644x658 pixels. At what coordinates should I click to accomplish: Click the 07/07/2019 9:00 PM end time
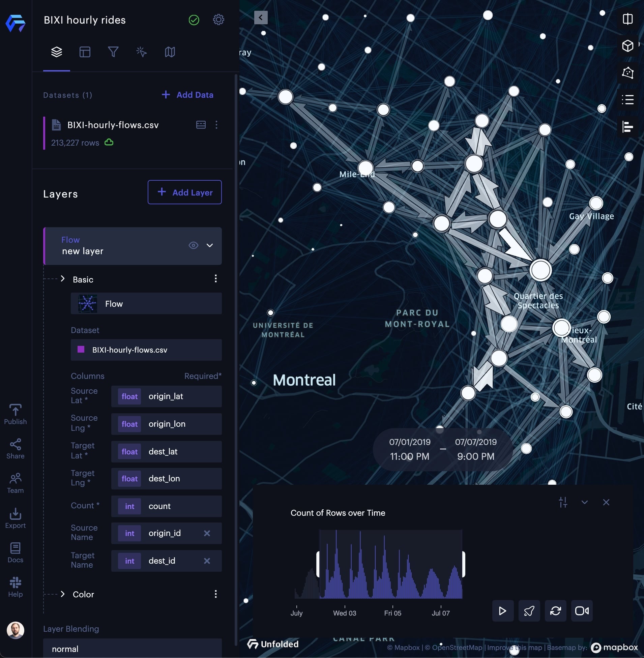coord(475,449)
